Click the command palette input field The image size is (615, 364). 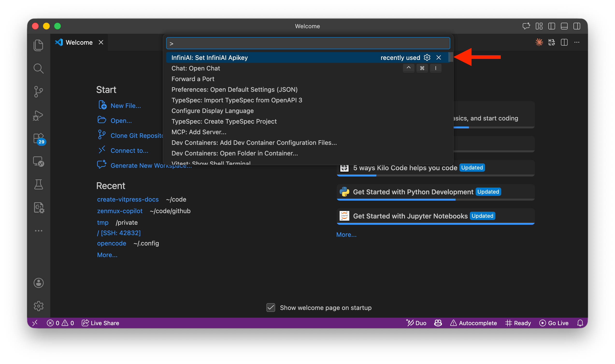pyautogui.click(x=308, y=43)
